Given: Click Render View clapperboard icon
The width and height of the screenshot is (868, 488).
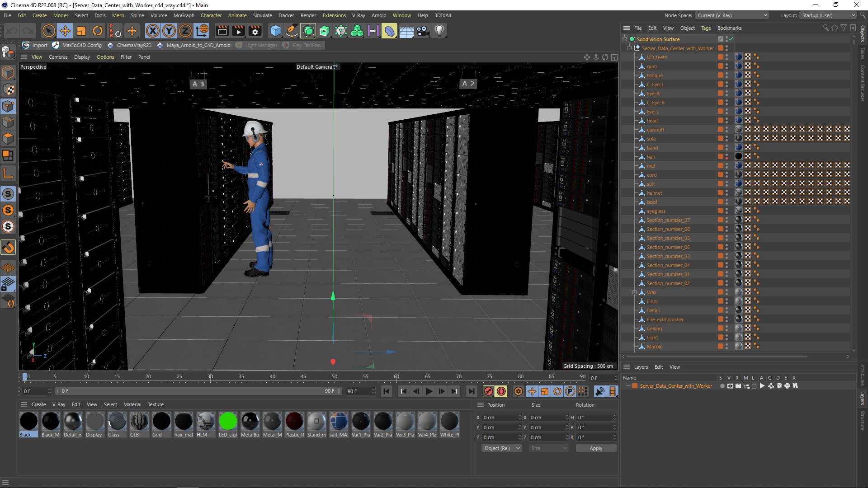Looking at the screenshot, I should click(x=222, y=31).
